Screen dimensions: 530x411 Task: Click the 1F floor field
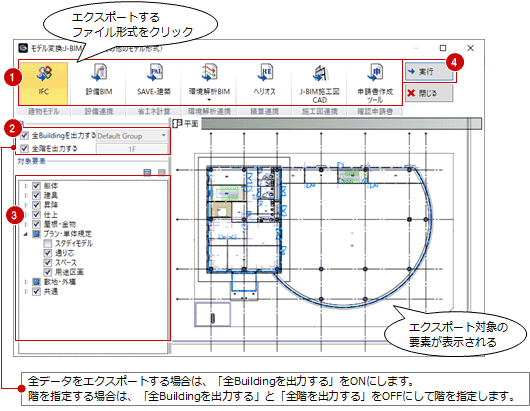132,149
